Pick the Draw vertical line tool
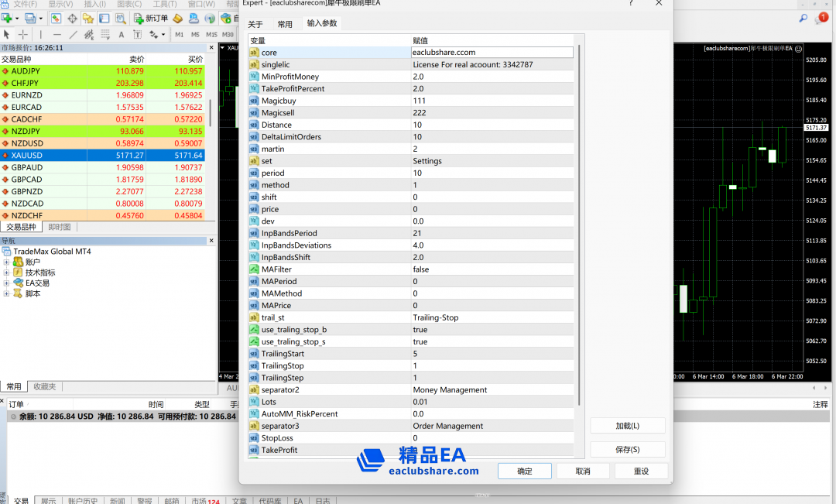Image resolution: width=836 pixels, height=504 pixels. tap(41, 34)
